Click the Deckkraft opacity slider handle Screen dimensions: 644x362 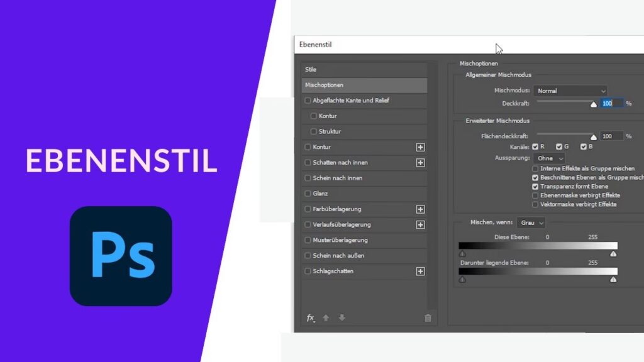(x=593, y=105)
